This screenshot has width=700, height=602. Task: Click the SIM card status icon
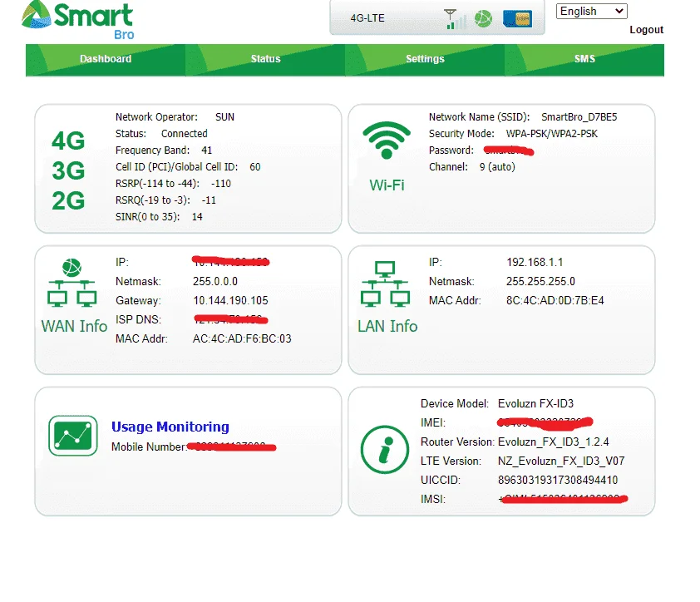click(x=517, y=19)
